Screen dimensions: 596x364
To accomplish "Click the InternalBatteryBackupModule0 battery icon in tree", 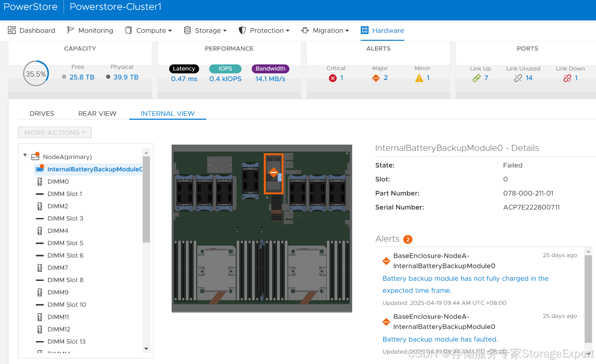I will (x=40, y=169).
